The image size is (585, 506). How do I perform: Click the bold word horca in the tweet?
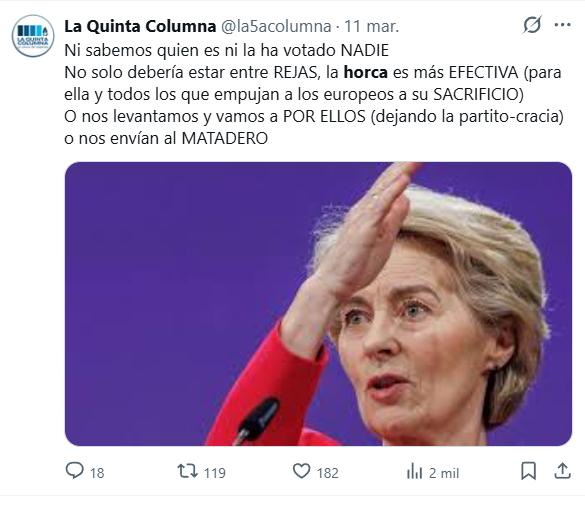tap(366, 72)
